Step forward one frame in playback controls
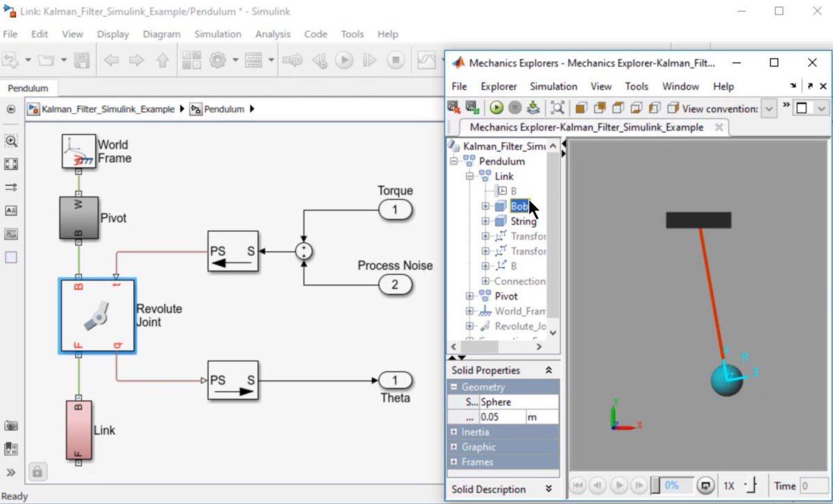Viewport: 833px width, 504px height. point(639,485)
